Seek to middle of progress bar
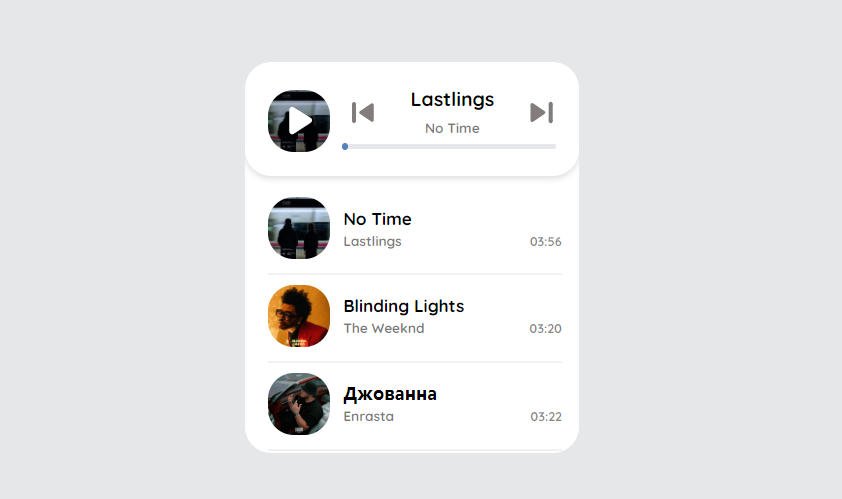The width and height of the screenshot is (842, 499). (x=449, y=147)
